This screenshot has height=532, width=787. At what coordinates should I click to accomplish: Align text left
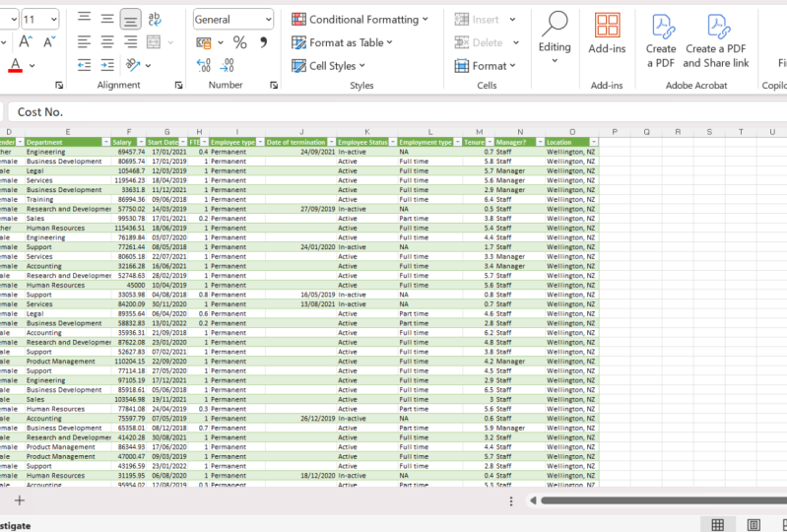[84, 42]
